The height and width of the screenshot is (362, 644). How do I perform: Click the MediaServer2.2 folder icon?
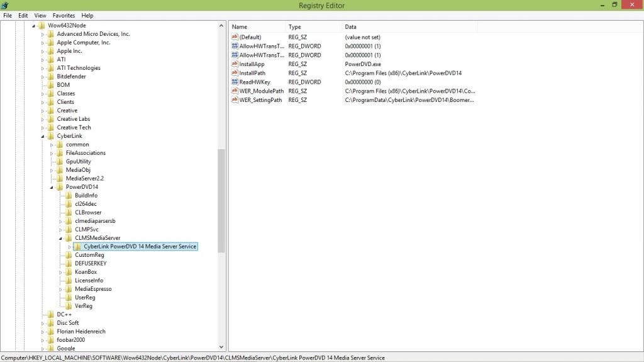coord(60,178)
